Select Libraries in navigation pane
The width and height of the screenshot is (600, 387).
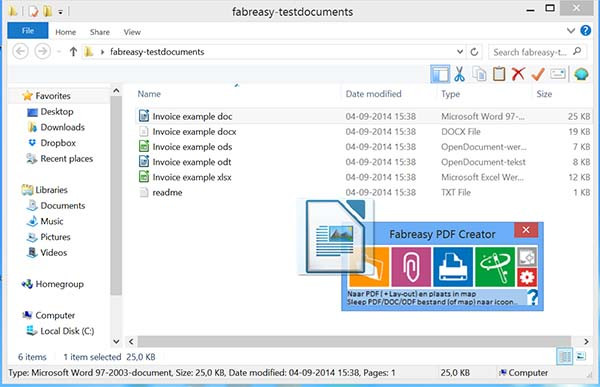click(45, 190)
